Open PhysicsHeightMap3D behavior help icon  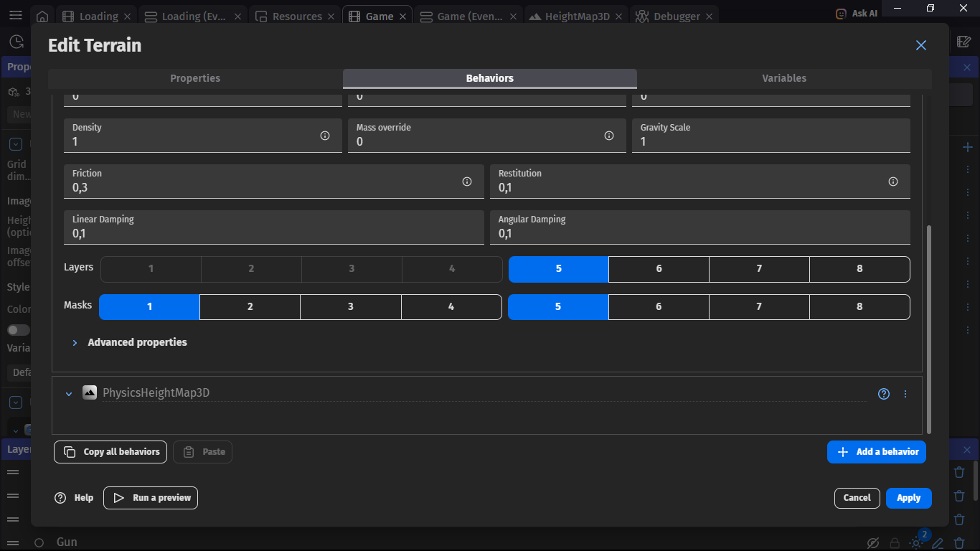tap(884, 394)
